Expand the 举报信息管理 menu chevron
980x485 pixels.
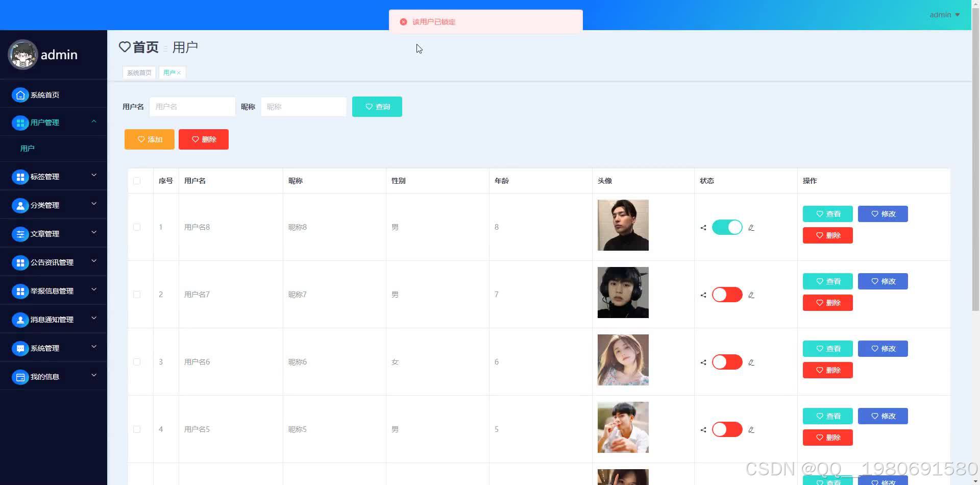[x=94, y=289]
